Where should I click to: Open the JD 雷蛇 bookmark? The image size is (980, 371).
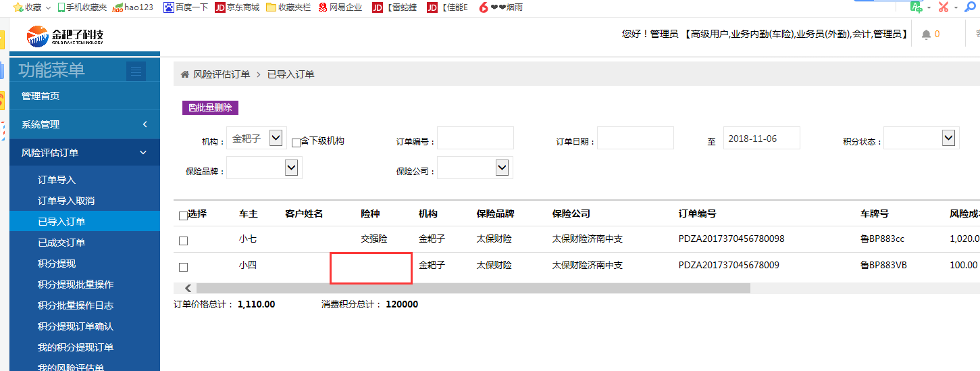click(394, 7)
